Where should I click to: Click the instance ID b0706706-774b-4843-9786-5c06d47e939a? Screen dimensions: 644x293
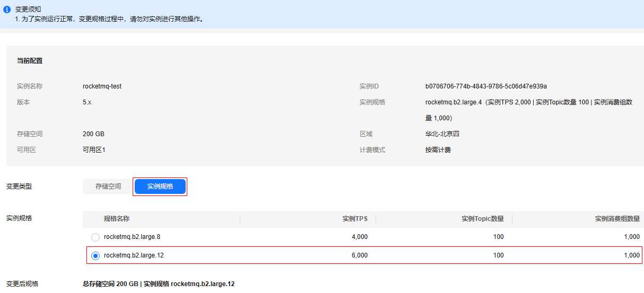click(x=486, y=86)
